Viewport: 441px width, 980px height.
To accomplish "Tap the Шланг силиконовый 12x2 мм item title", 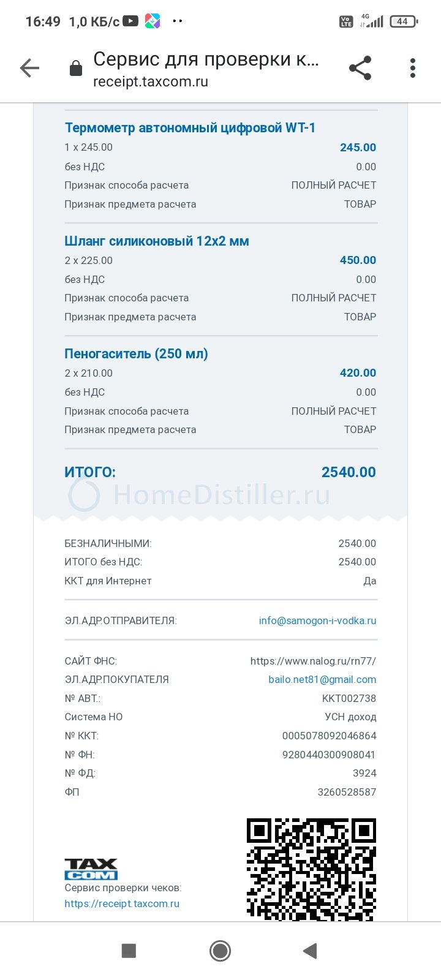I will (157, 241).
